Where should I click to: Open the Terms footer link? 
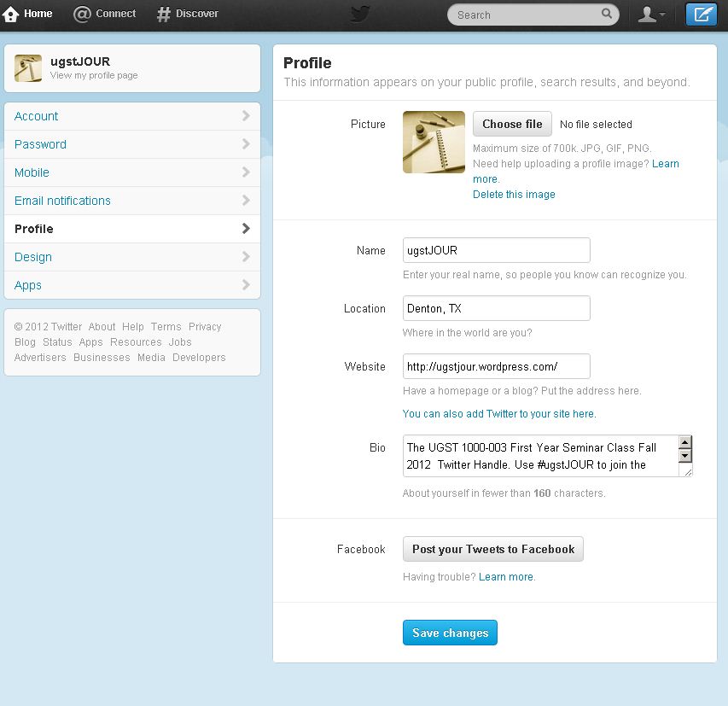click(166, 326)
